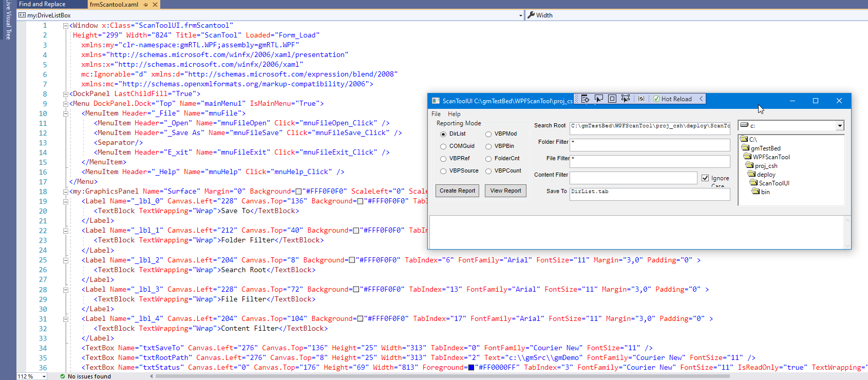
Task: Collapse the in-app debug toolbar with chevron
Action: 701,99
